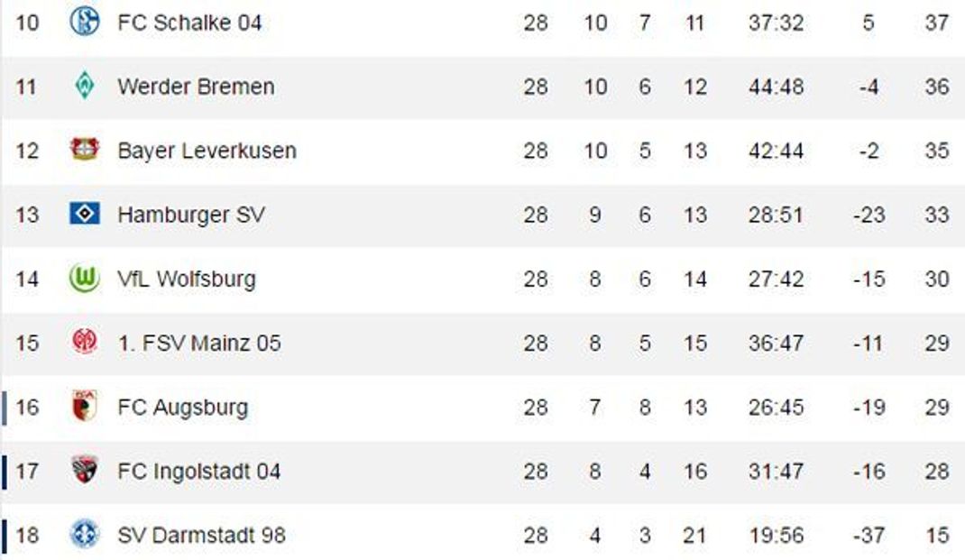Select the Hamburger SV team name
This screenshot has width=965, height=560.
tap(191, 215)
